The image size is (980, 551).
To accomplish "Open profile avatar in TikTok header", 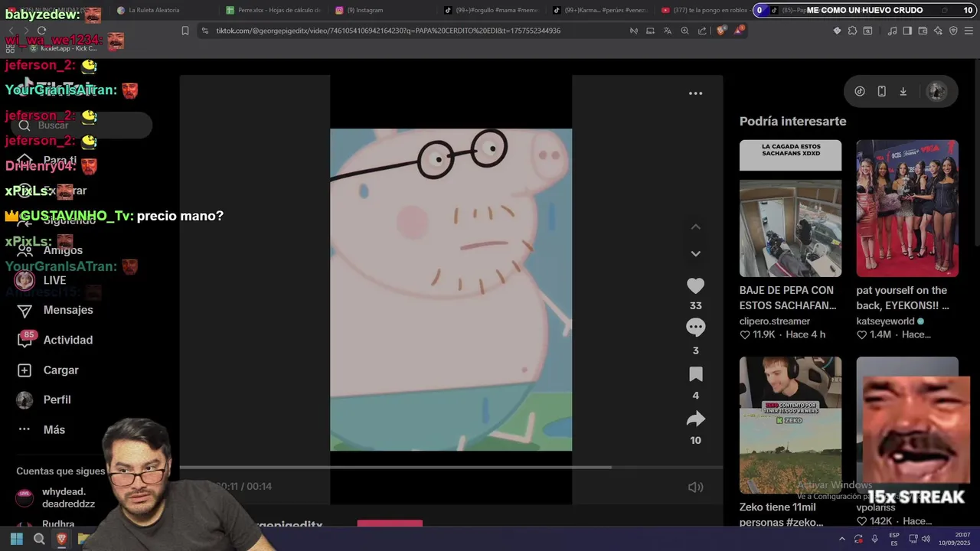I will coord(936,91).
